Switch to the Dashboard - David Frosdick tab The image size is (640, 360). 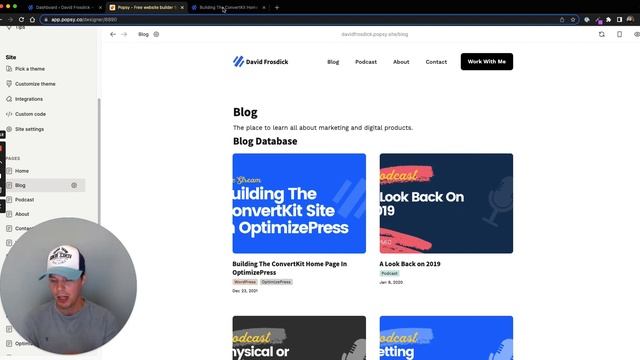click(x=64, y=7)
